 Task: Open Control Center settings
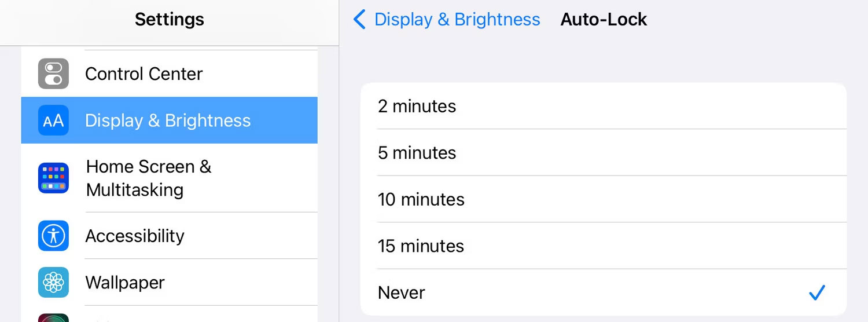pos(170,74)
